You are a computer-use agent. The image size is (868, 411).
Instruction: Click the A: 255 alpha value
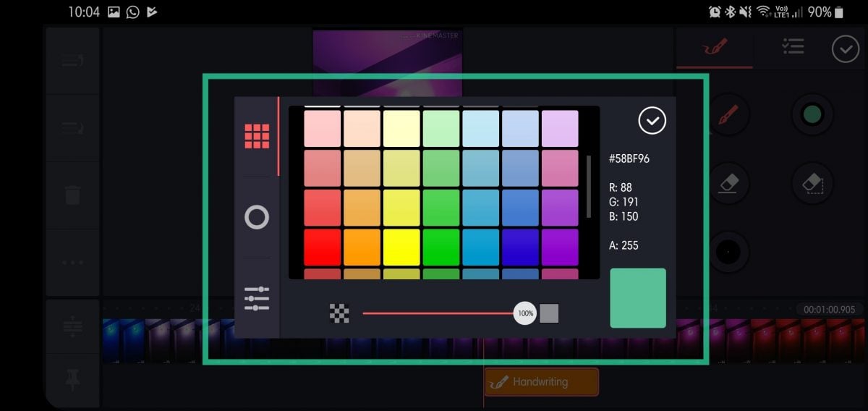coord(624,245)
